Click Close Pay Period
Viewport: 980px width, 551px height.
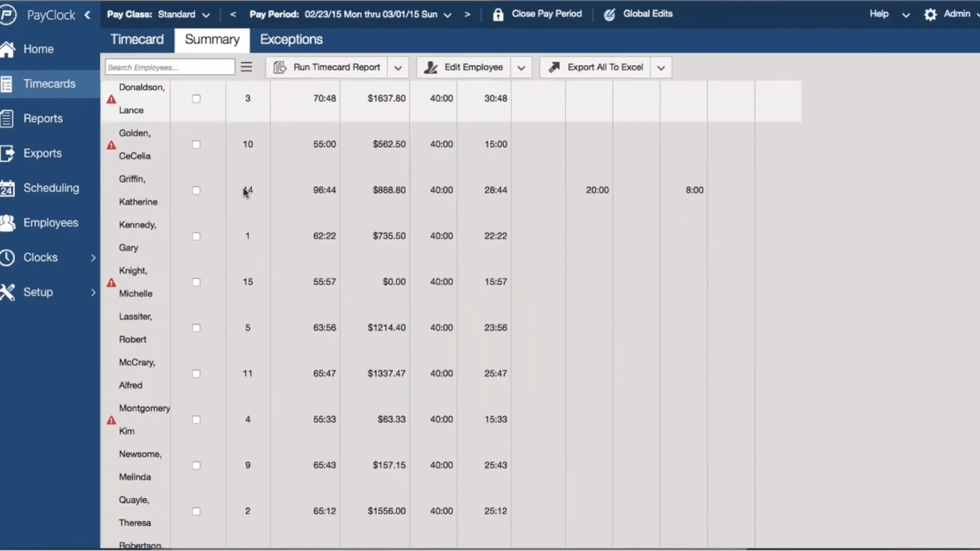[x=547, y=14]
